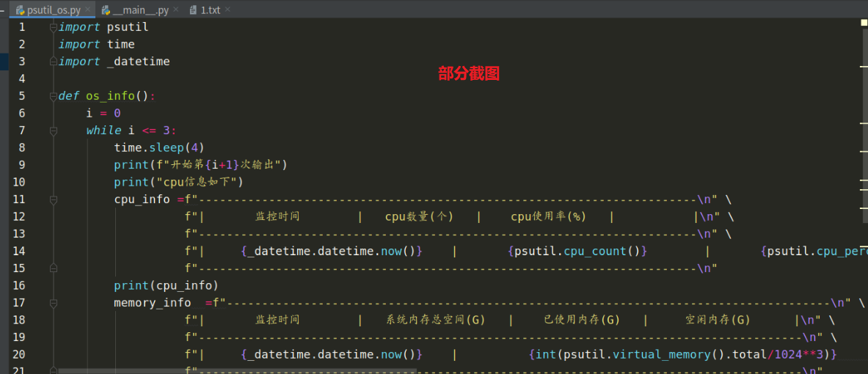
Task: Click line number 16 in the gutter
Action: (x=18, y=285)
